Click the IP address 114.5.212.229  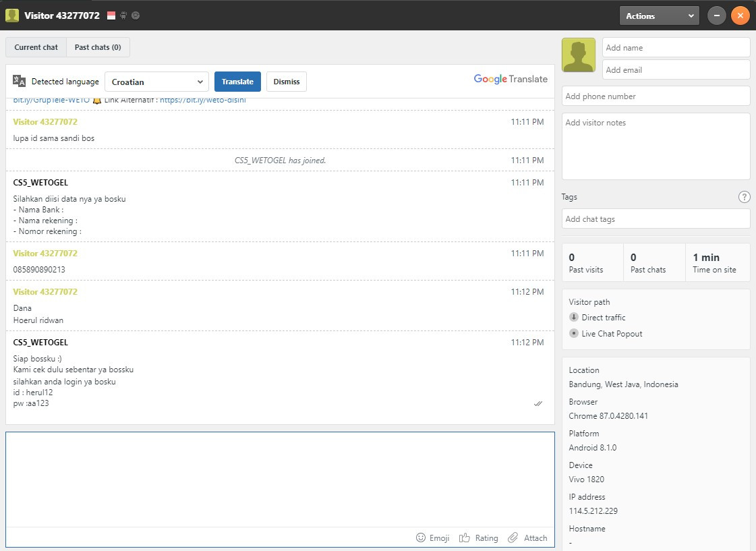point(593,511)
